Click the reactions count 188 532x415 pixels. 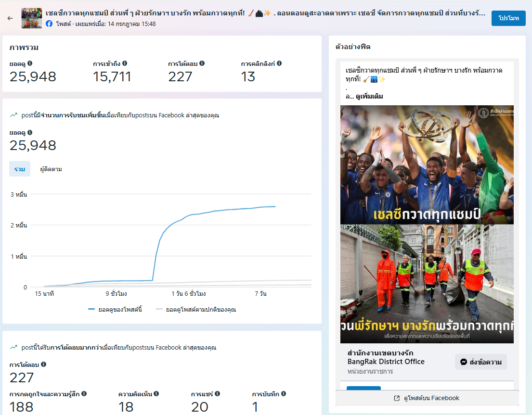(21, 407)
